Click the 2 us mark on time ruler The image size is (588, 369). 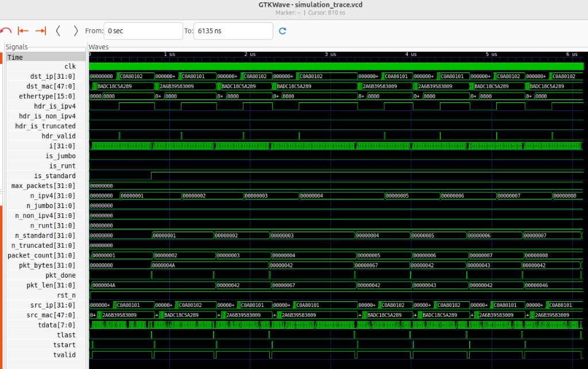pyautogui.click(x=250, y=54)
